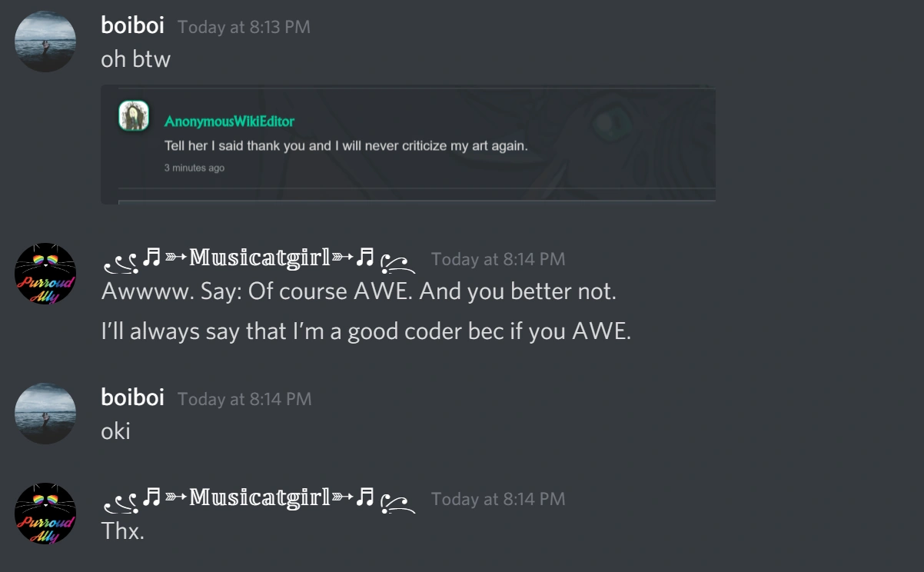Open boiboi's avatar beside the "oki" message
This screenshot has height=572, width=924.
(x=45, y=414)
